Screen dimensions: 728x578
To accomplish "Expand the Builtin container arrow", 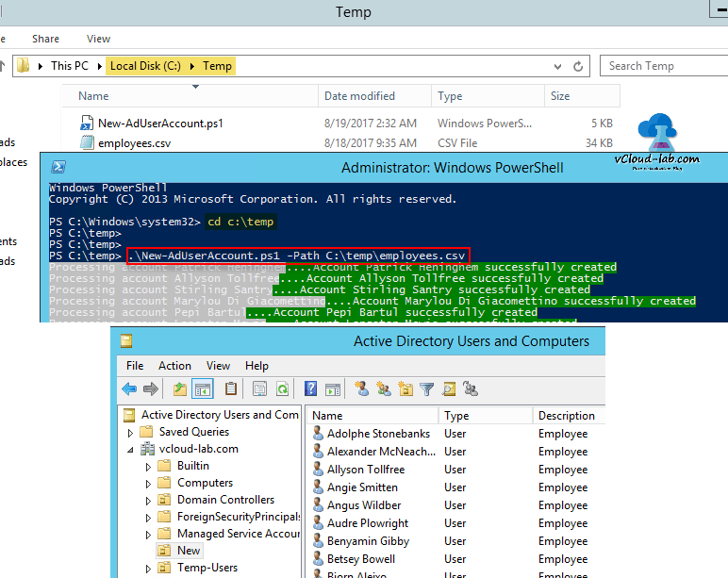I will (148, 467).
